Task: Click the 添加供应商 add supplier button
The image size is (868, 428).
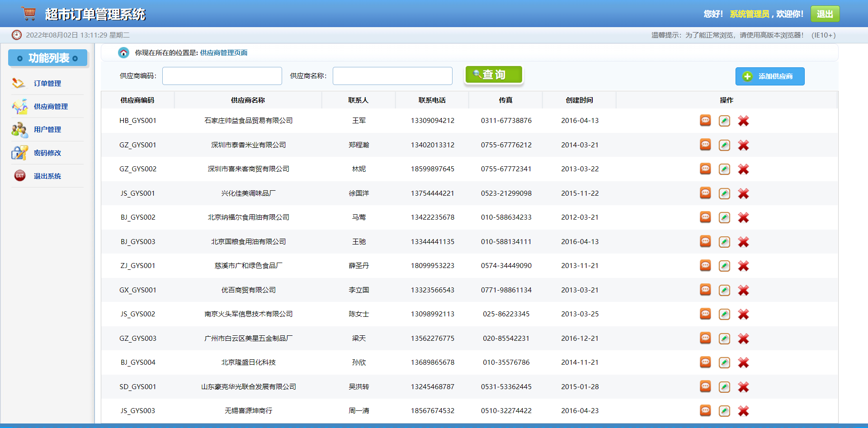Action: (x=769, y=76)
